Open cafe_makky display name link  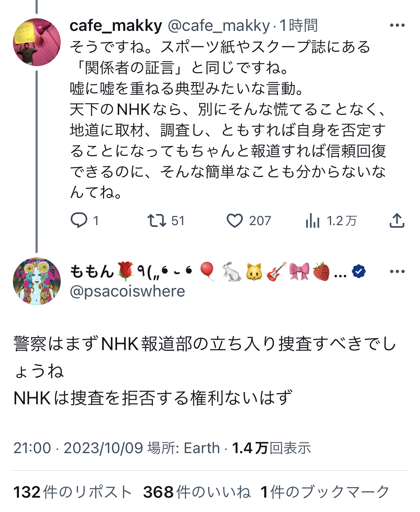click(116, 26)
